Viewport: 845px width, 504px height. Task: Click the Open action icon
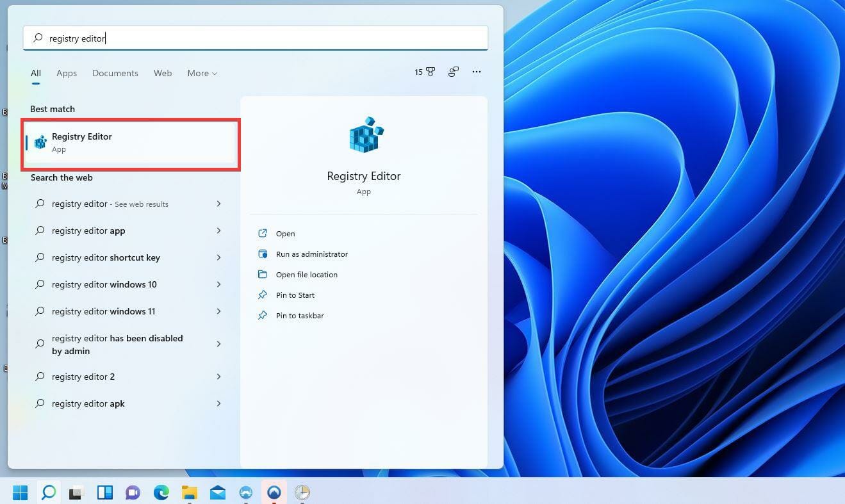tap(262, 233)
